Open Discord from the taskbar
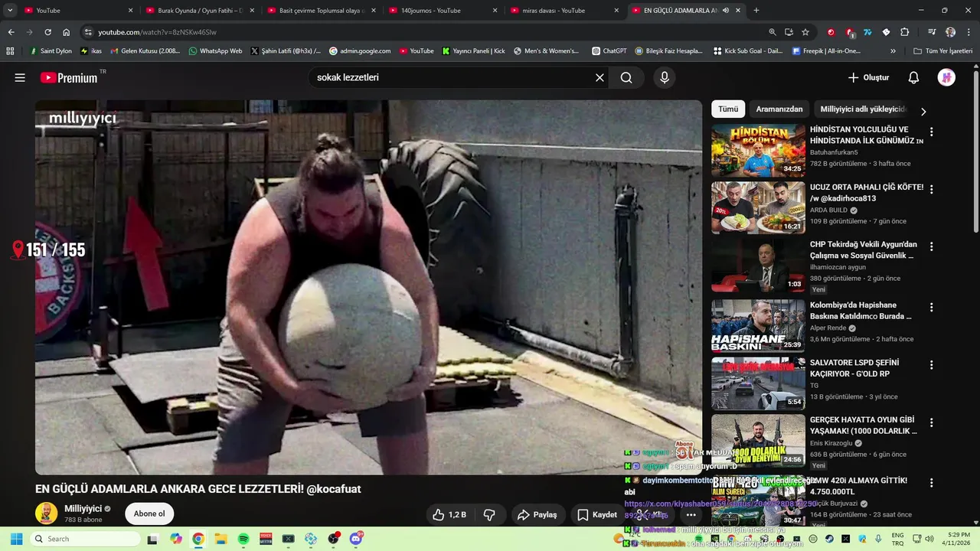Viewport: 980px width, 551px height. tap(356, 539)
